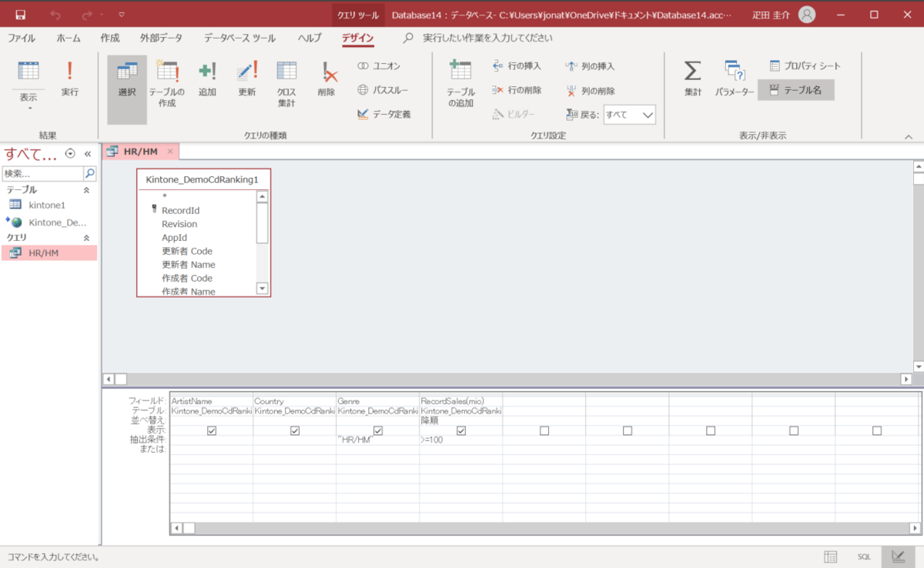Select the Kintone_De... linked table
Viewport: 924px width, 568px height.
pos(50,222)
